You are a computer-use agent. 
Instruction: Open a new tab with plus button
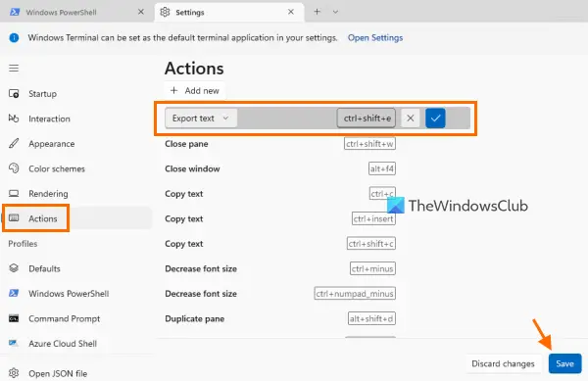318,12
